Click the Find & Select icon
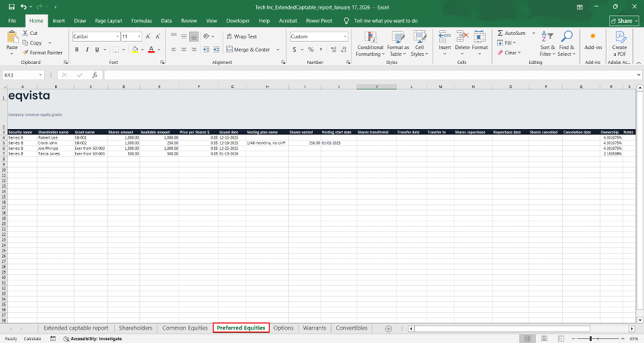644x343 pixels. point(566,44)
